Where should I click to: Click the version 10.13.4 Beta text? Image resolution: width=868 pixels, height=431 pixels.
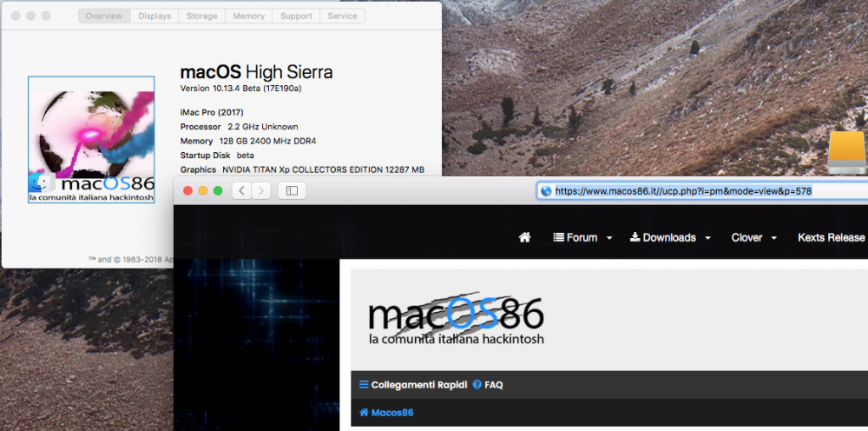tap(240, 88)
